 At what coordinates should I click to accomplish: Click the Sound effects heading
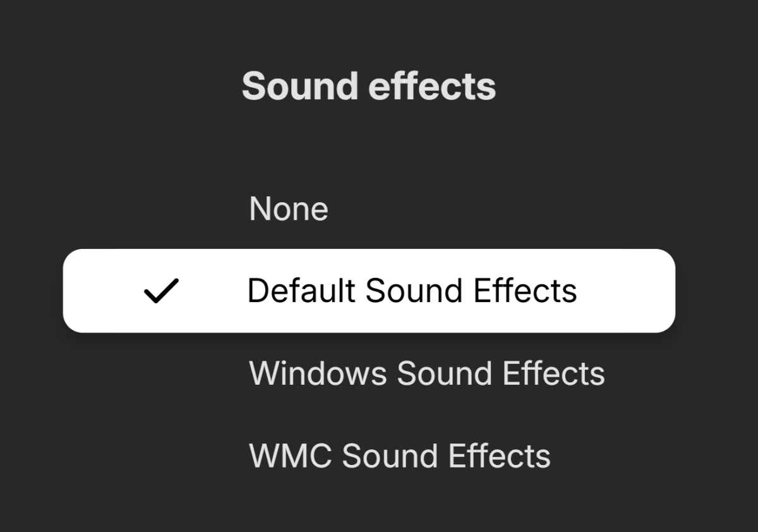click(x=369, y=86)
